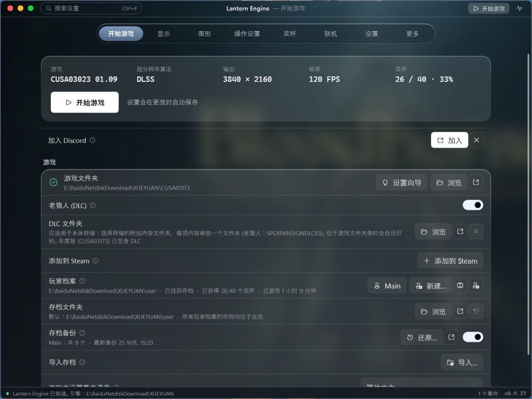
Task: Open the 更多 tab
Action: pyautogui.click(x=412, y=33)
